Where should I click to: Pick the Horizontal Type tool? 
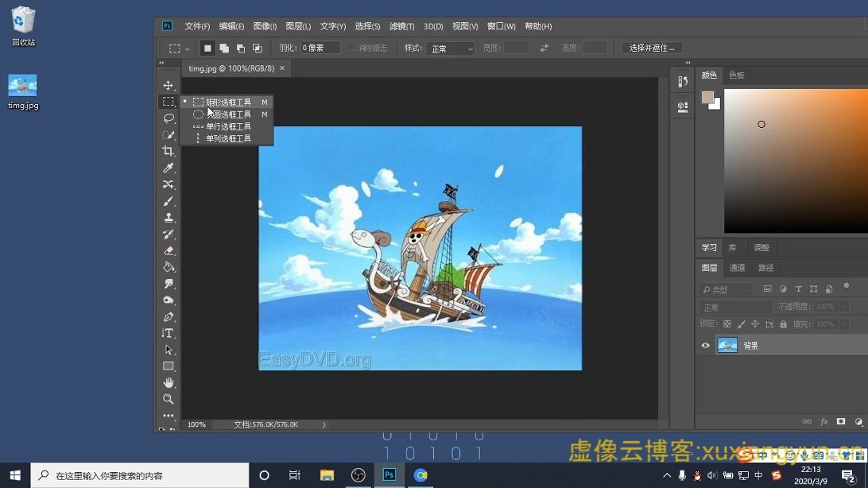168,333
